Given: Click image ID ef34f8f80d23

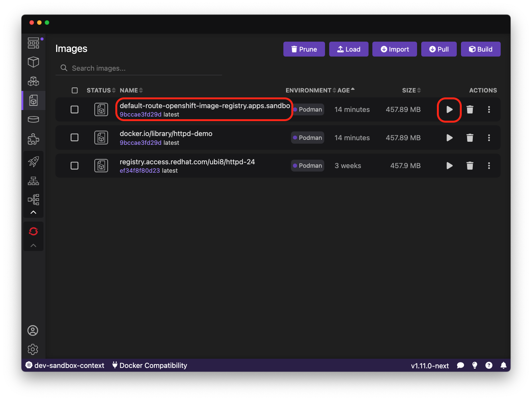Looking at the screenshot, I should coord(140,171).
